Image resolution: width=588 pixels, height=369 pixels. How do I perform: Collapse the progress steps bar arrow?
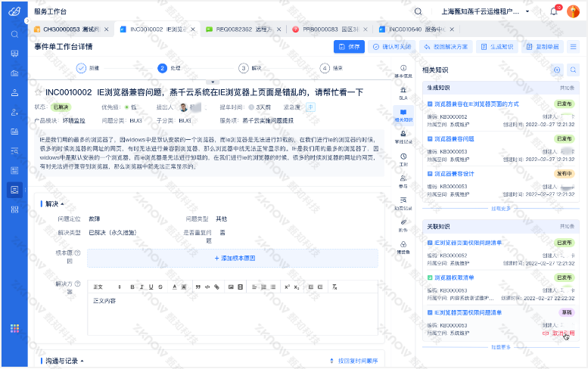(213, 82)
